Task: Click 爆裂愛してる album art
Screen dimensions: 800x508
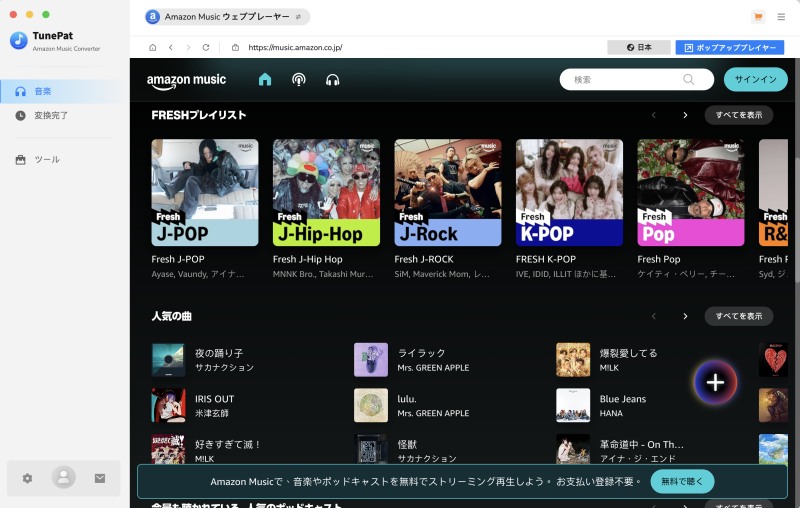Action: point(573,360)
